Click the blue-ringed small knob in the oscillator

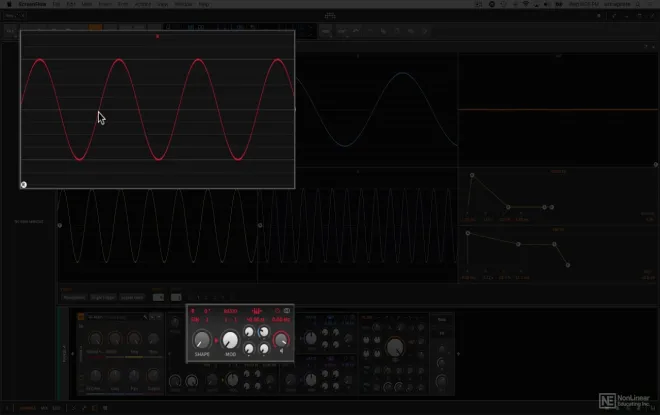click(x=263, y=332)
